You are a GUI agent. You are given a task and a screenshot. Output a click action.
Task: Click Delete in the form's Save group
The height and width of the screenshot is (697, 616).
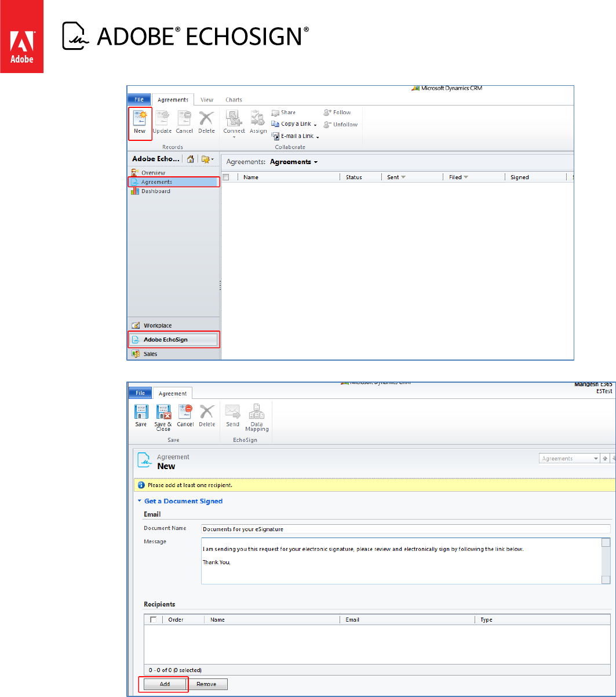pyautogui.click(x=207, y=416)
